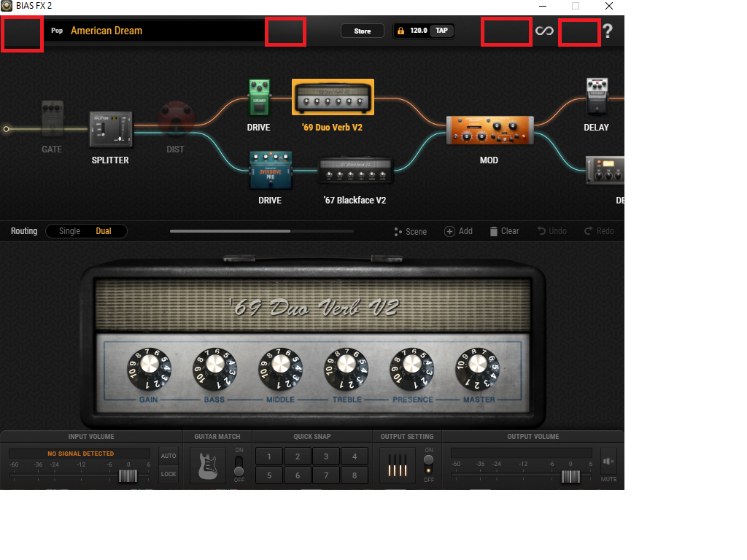This screenshot has height=560, width=747.
Task: Click the Output Volume slider handle
Action: [x=570, y=476]
